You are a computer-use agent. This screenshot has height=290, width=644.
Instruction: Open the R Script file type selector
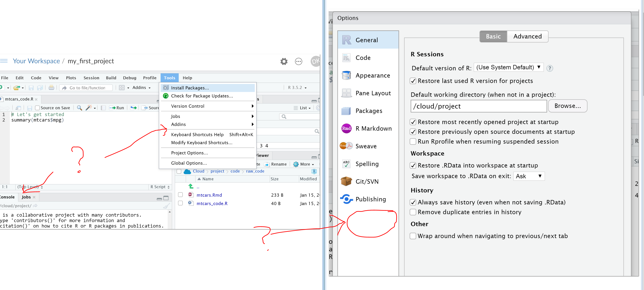coord(160,187)
